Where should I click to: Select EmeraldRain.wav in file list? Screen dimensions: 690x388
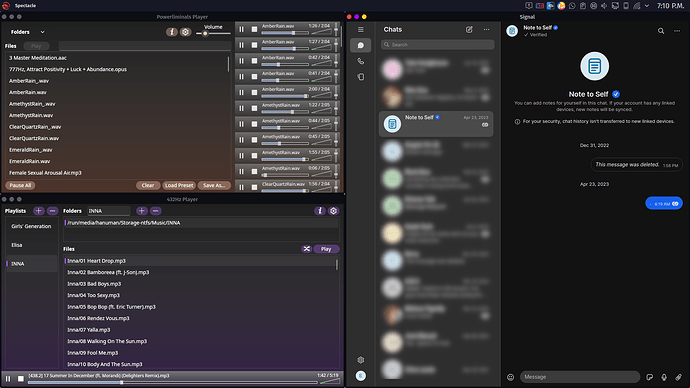(x=117, y=161)
